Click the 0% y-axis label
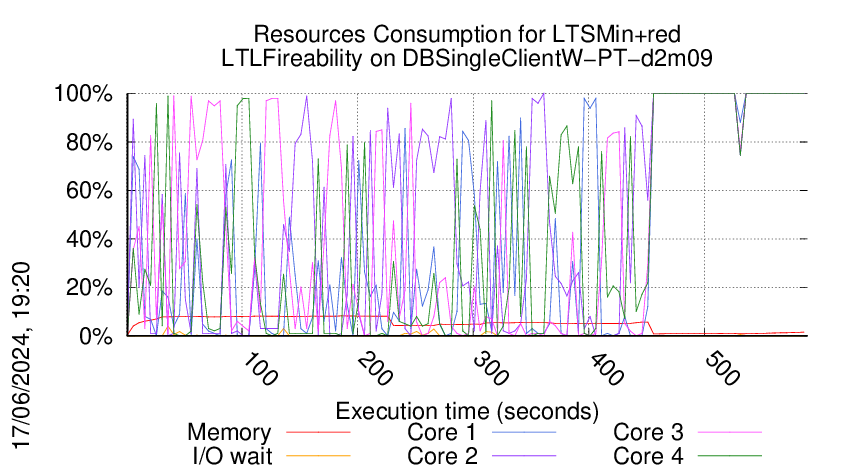 click(x=95, y=336)
